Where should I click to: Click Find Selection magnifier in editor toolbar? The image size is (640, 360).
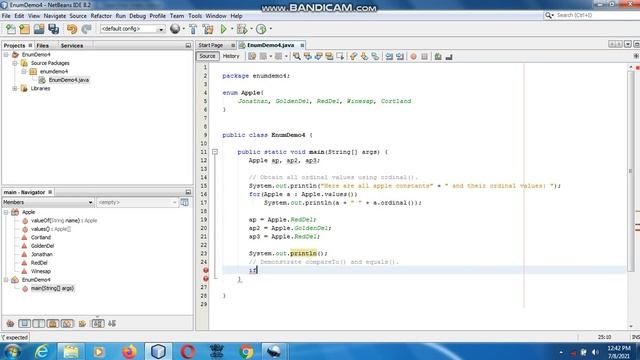pos(297,56)
